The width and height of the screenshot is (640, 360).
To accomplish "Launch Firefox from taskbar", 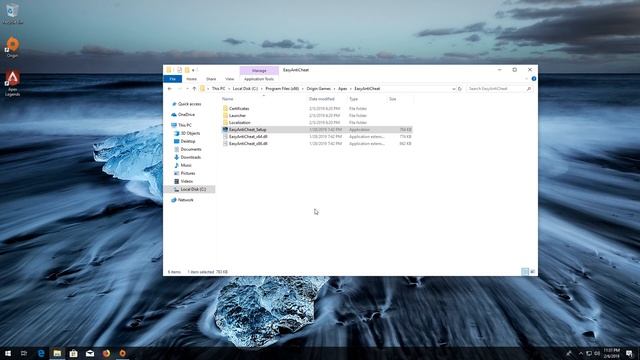I will point(106,353).
